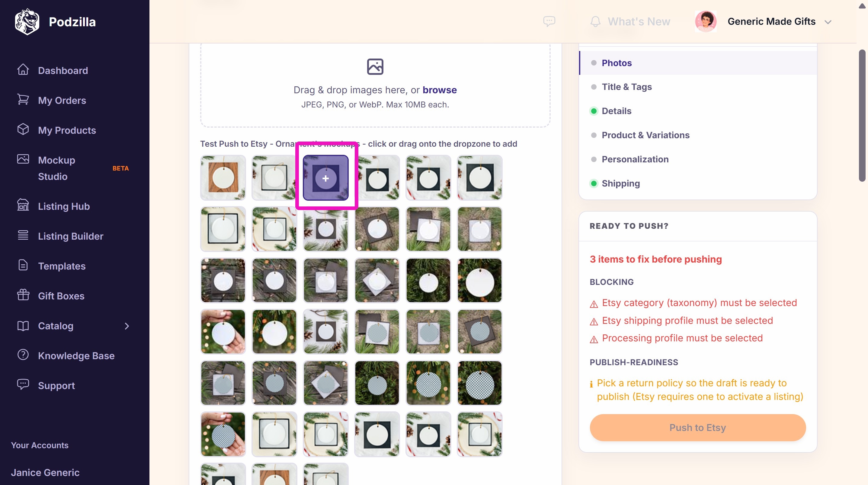868x485 pixels.
Task: Click the '3 items to fix before pushing' heading
Action: coord(656,259)
